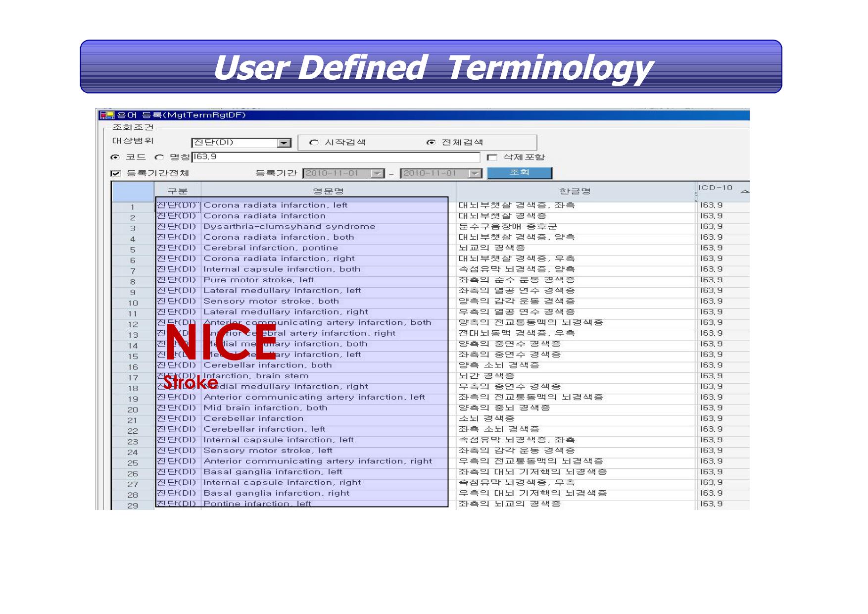The image size is (868, 614).
Task: Select 'Pure motor stroke, left' cell
Action: coord(328,280)
